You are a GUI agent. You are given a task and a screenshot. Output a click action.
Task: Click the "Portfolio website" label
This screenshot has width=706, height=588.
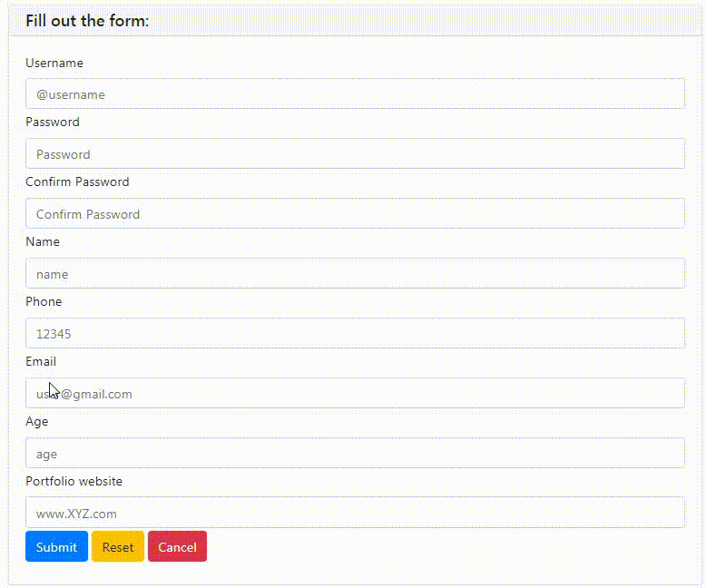click(74, 482)
